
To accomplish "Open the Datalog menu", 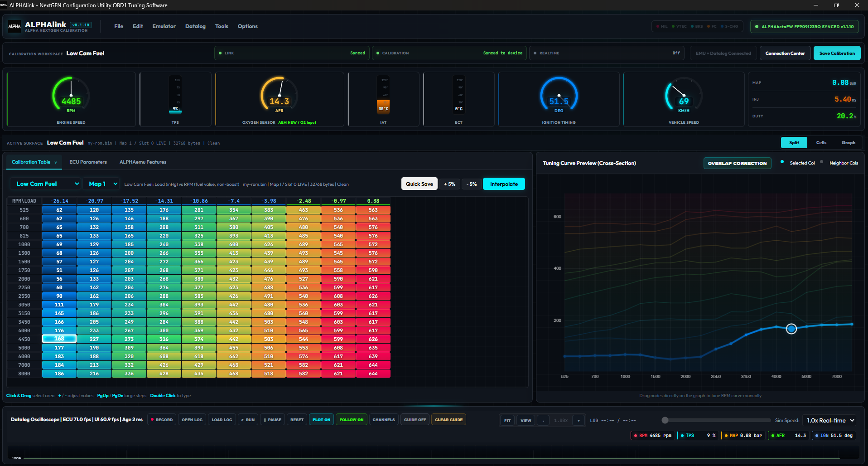I will click(195, 26).
